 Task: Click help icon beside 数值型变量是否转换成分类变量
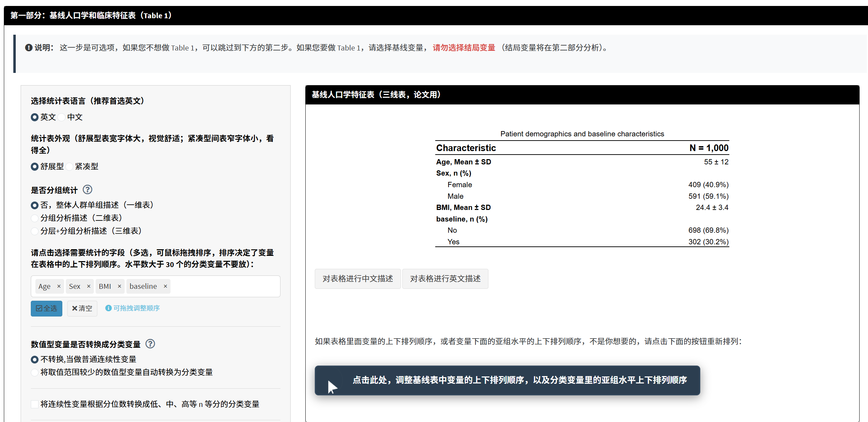pos(150,344)
